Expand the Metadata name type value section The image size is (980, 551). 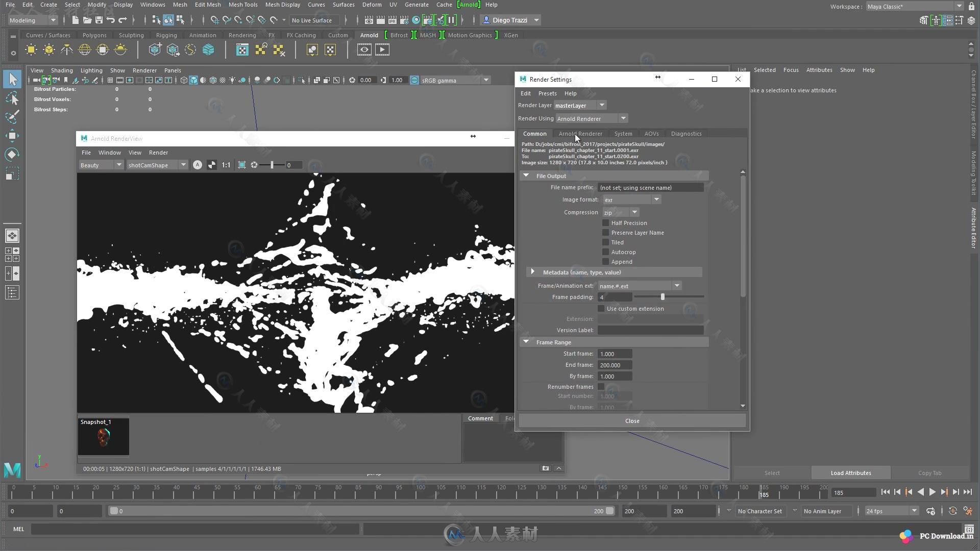click(x=532, y=272)
